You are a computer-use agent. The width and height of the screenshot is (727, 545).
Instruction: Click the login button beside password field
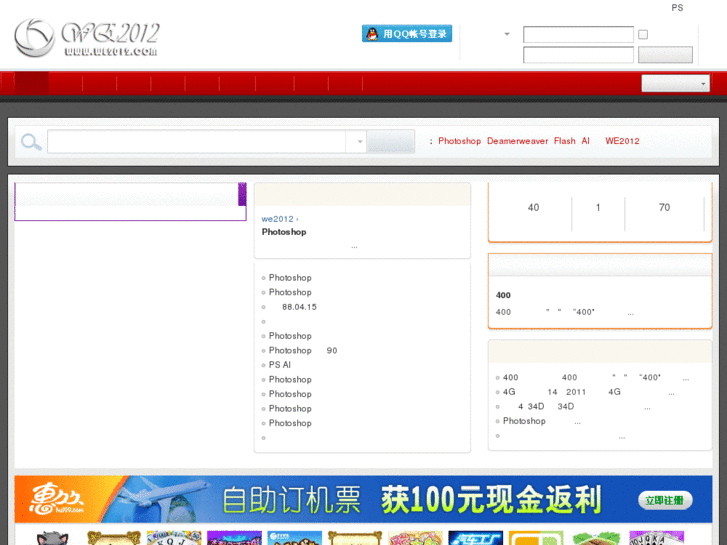point(665,55)
